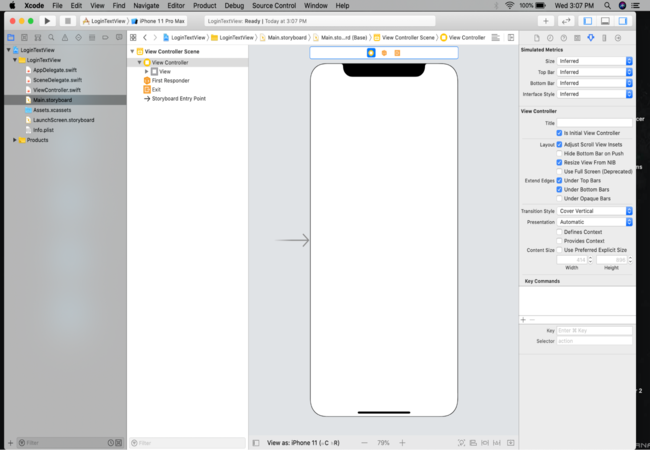Go forward in editor history

[155, 37]
